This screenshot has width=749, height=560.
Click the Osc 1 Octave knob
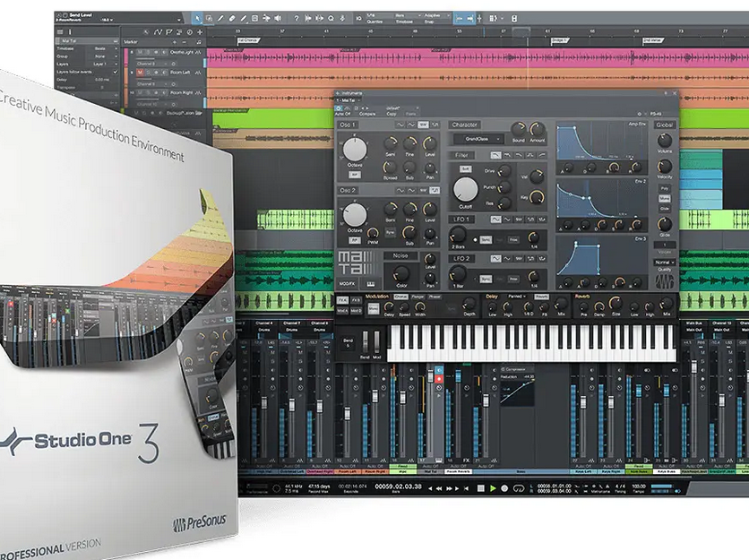355,150
